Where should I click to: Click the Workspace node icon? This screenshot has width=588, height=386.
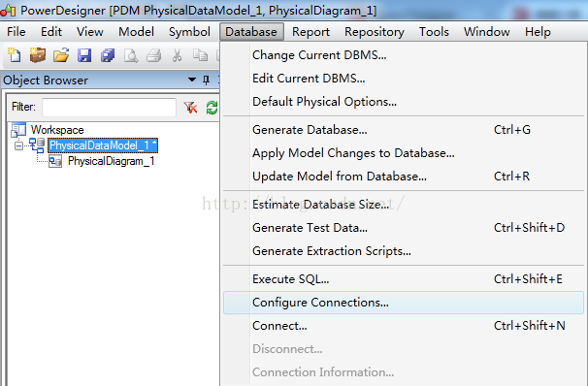coord(18,130)
